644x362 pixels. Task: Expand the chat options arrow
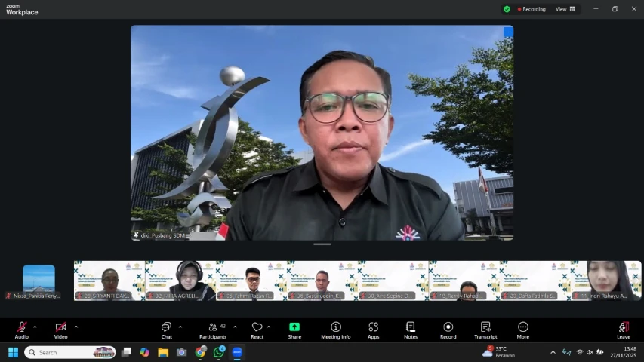coord(180,327)
